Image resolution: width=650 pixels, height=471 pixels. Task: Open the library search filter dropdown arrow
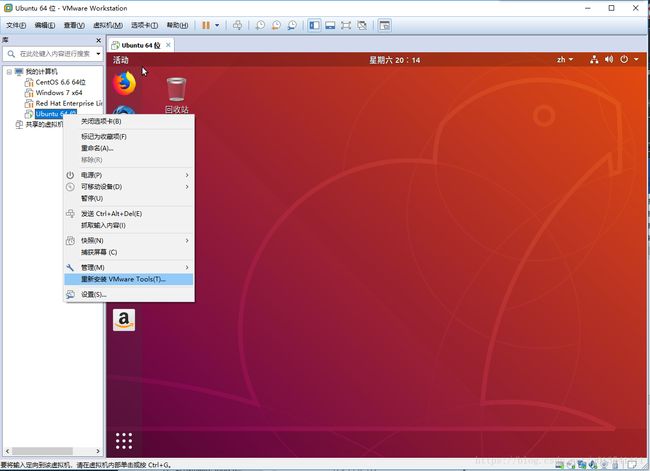click(98, 53)
